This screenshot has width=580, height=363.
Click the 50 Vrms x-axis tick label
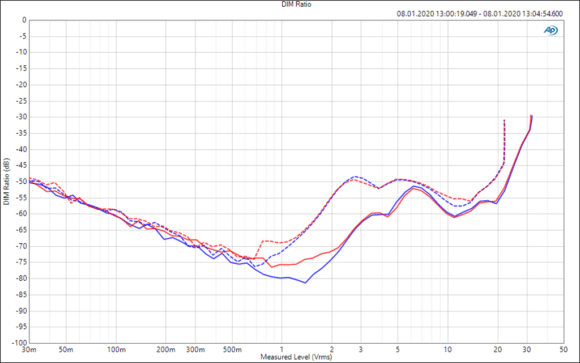[x=563, y=350]
